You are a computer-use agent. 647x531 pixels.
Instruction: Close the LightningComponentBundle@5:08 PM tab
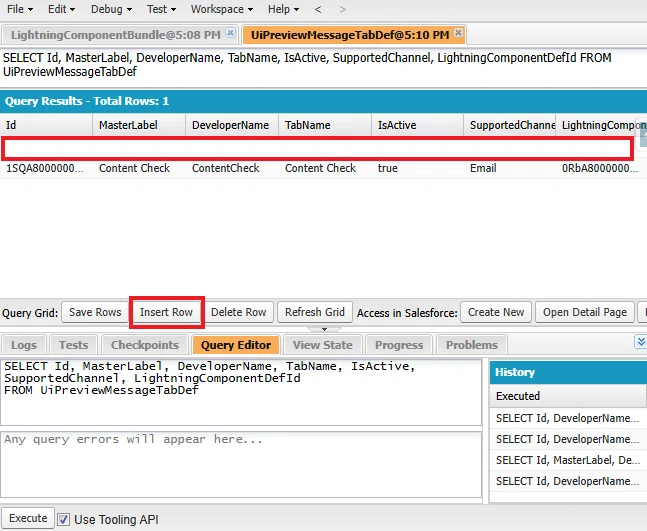(231, 33)
